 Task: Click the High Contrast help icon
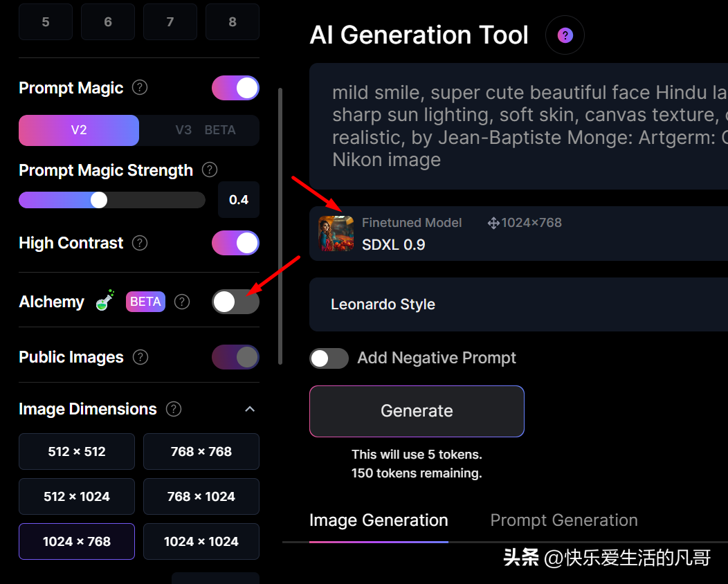point(140,243)
